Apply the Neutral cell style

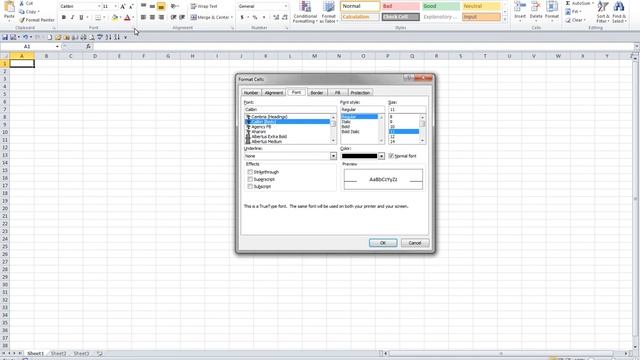pyautogui.click(x=481, y=6)
